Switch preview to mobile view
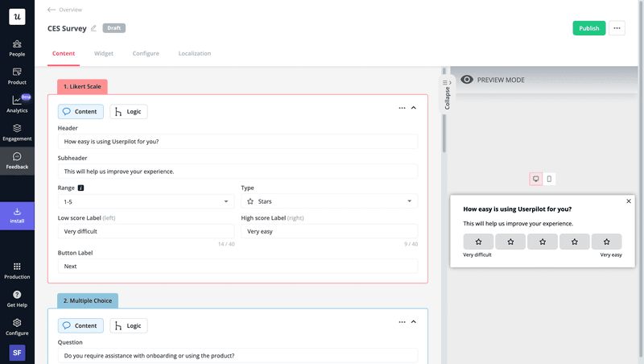The height and width of the screenshot is (364, 644). click(549, 179)
